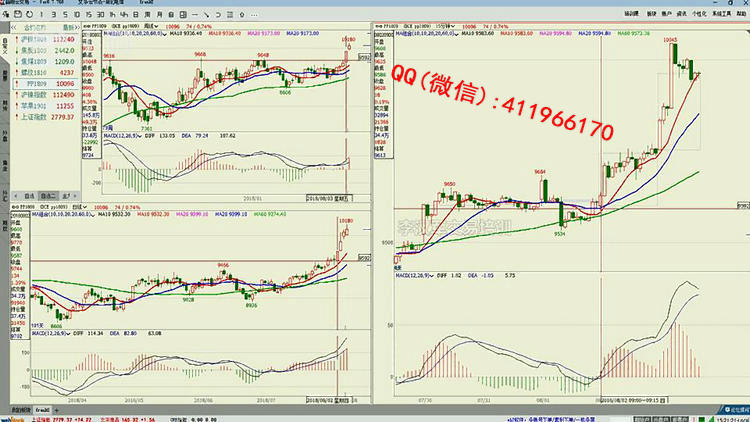Viewport: 750px width, 422px height.
Task: Open the 系统工具 menu
Action: [x=721, y=14]
